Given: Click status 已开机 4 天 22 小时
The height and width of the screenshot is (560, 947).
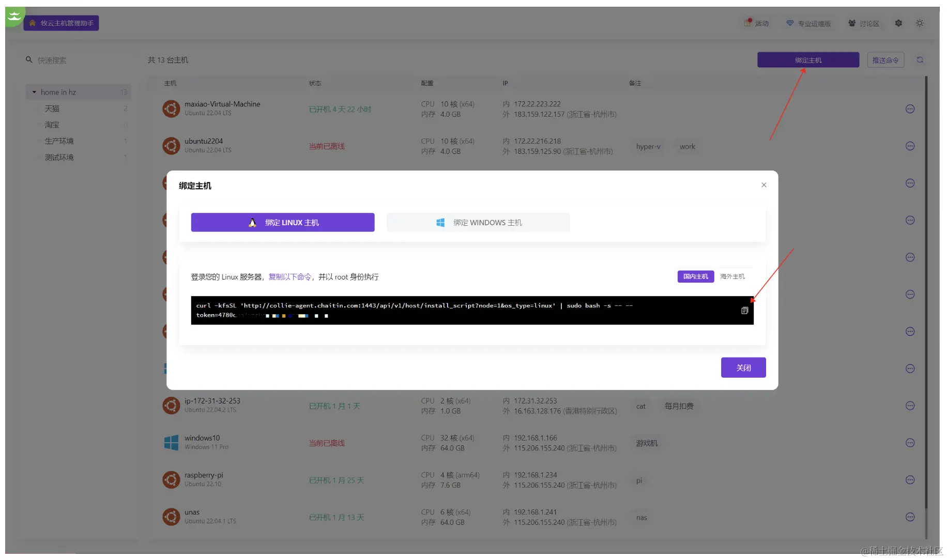Looking at the screenshot, I should 340,109.
